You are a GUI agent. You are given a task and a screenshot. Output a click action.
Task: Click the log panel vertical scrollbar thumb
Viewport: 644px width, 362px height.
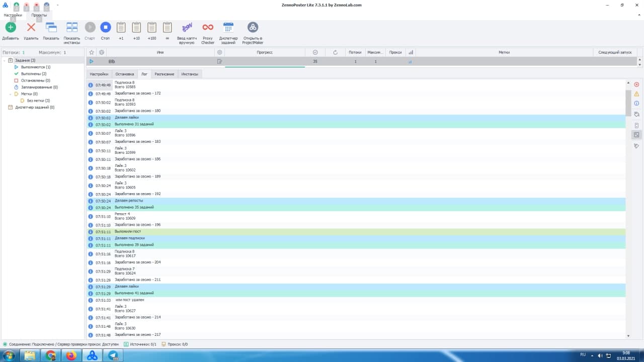click(x=628, y=103)
